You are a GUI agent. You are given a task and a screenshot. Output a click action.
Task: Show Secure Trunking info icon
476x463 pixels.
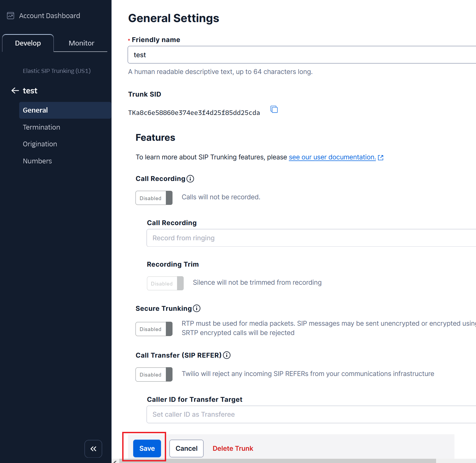(x=197, y=308)
